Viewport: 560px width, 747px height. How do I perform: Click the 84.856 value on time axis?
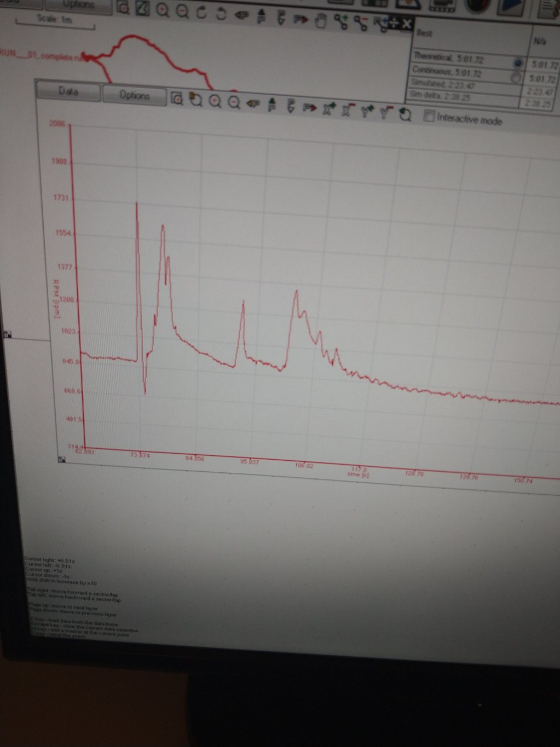[195, 459]
